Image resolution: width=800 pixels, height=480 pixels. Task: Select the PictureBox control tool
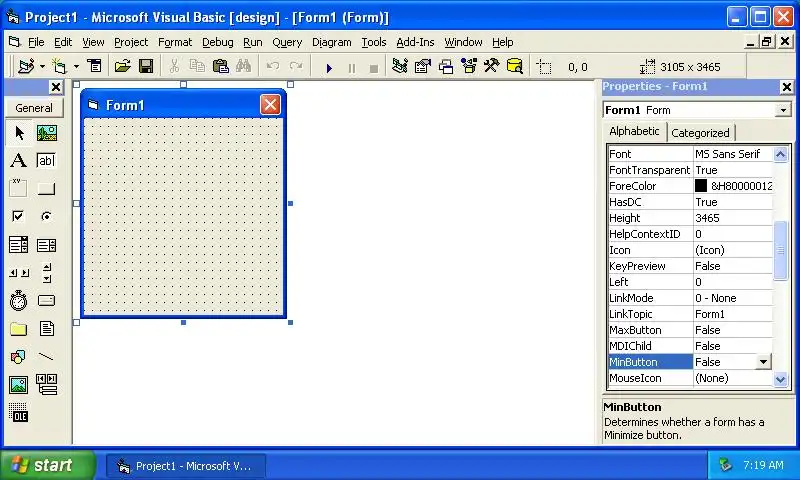pos(46,133)
